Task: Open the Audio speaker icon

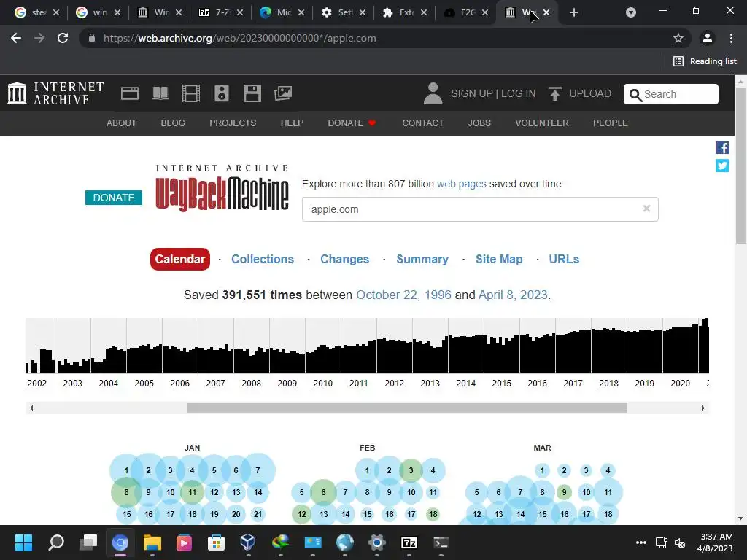Action: pyautogui.click(x=222, y=93)
